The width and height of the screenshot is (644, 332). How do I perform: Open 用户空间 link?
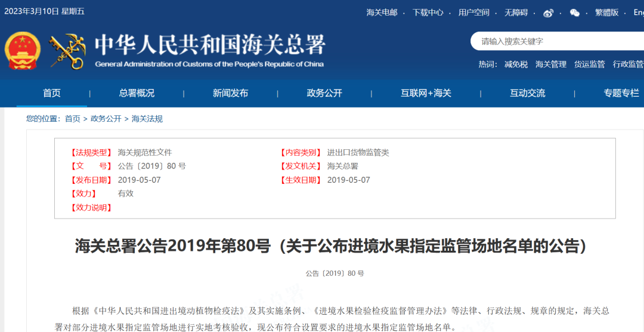474,13
